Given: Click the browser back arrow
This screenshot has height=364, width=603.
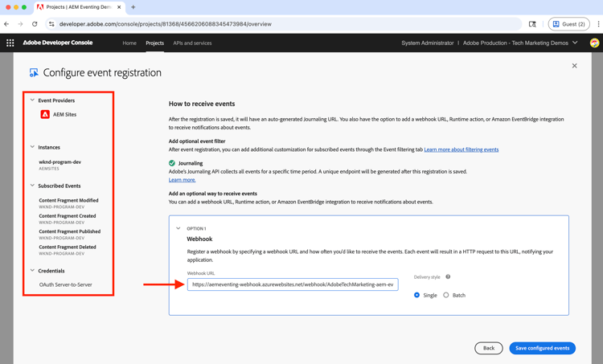Looking at the screenshot, I should pyautogui.click(x=6, y=24).
